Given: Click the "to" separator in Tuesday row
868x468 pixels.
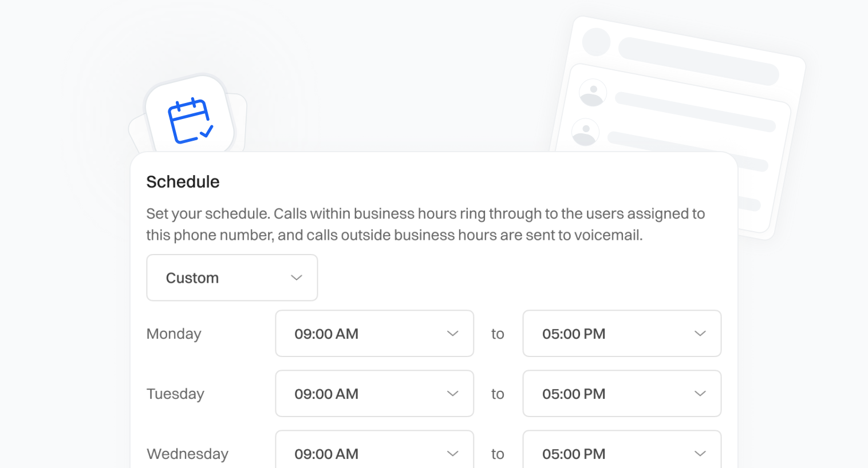Looking at the screenshot, I should coord(498,394).
